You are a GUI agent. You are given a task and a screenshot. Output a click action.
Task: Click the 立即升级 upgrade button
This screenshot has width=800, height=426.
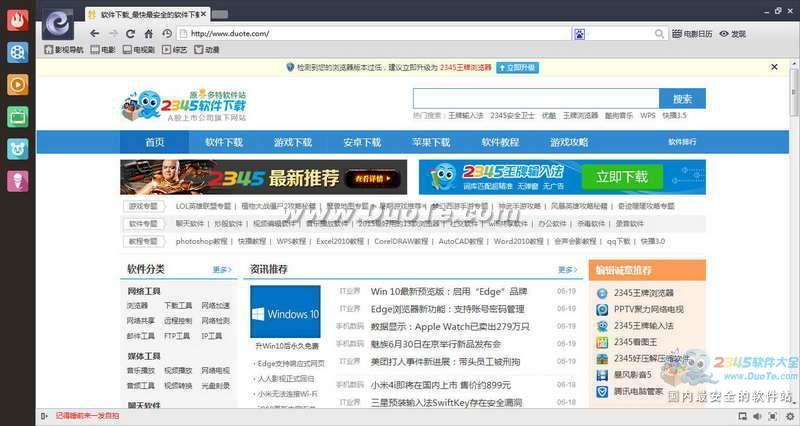517,67
